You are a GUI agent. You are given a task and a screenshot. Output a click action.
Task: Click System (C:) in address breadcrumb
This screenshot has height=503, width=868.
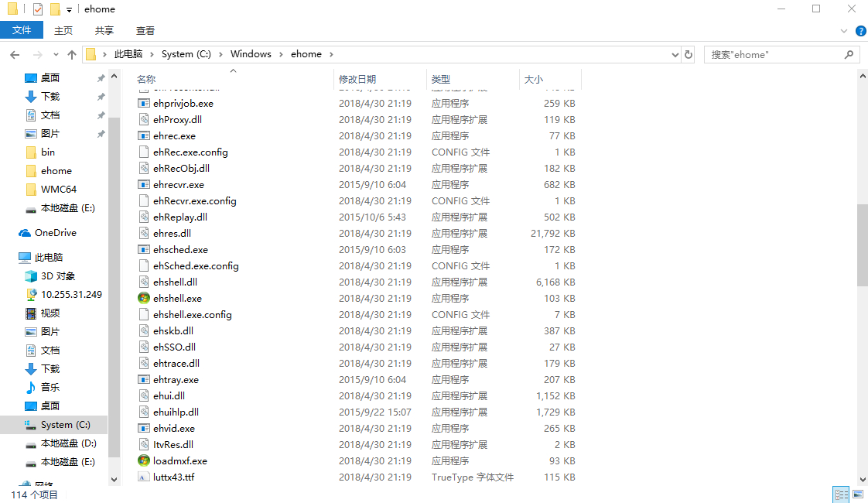[x=186, y=54]
